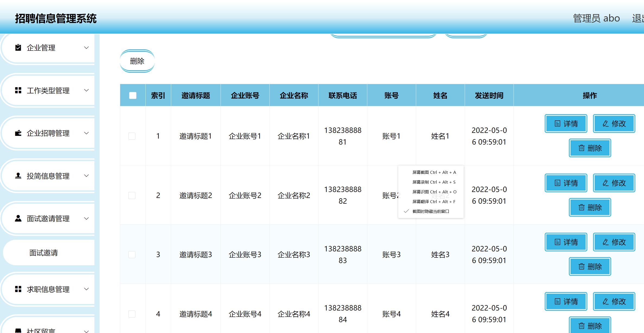This screenshot has height=333, width=644.
Task: Expand the 投简信息管理 chevron
Action: (x=86, y=176)
